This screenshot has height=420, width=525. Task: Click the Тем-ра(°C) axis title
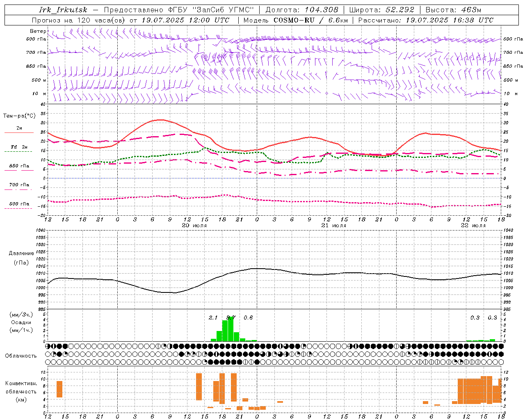[19, 116]
